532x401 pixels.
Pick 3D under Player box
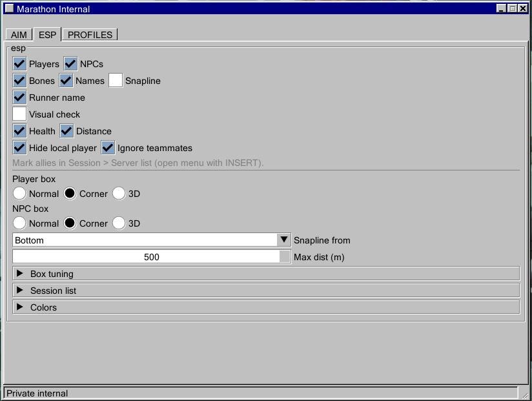(x=119, y=193)
